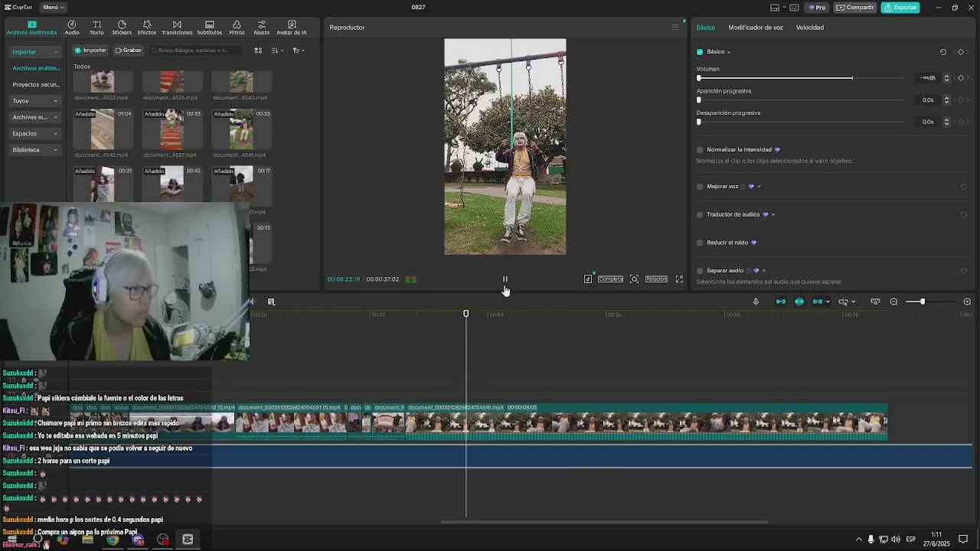Viewport: 980px width, 551px height.
Task: Click the Exportar button
Action: point(900,8)
